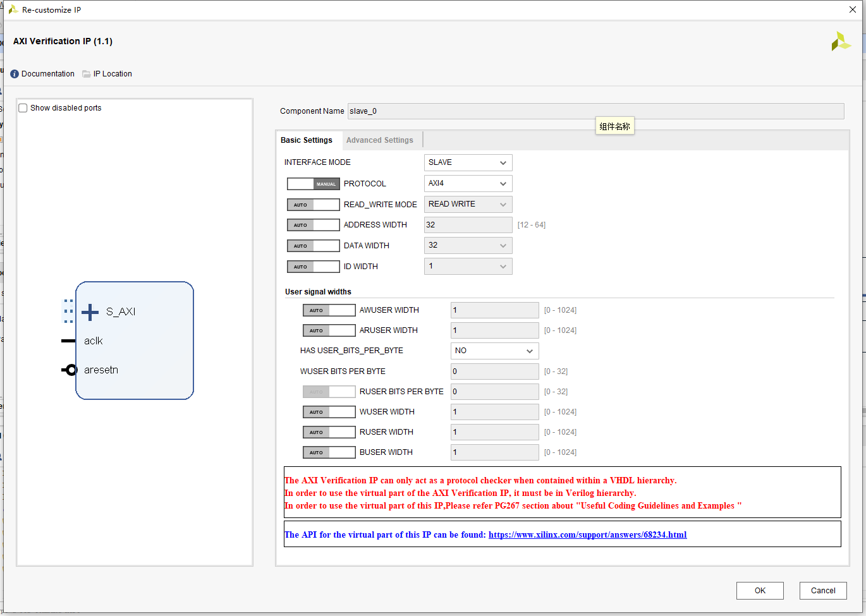
Task: Enable Show disabled ports
Action: point(23,107)
